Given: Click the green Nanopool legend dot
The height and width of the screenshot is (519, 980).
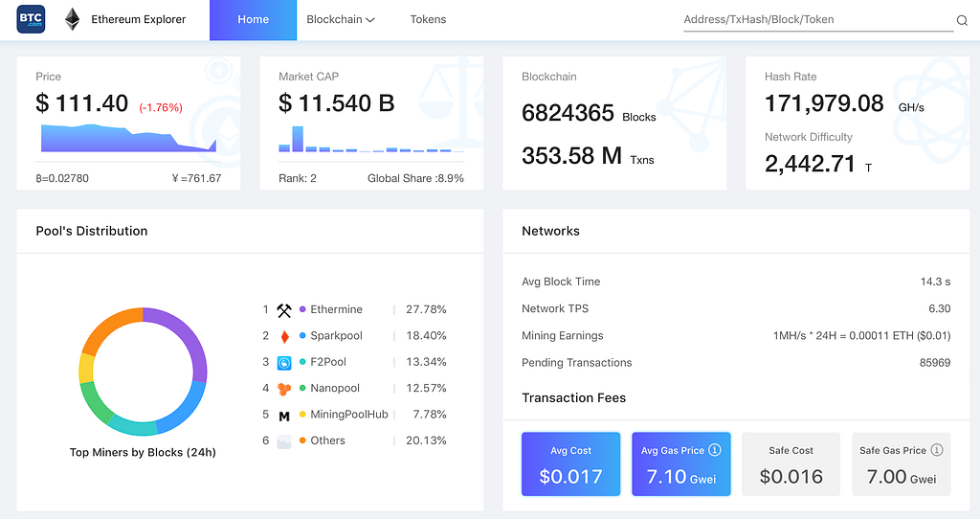Looking at the screenshot, I should (x=302, y=388).
